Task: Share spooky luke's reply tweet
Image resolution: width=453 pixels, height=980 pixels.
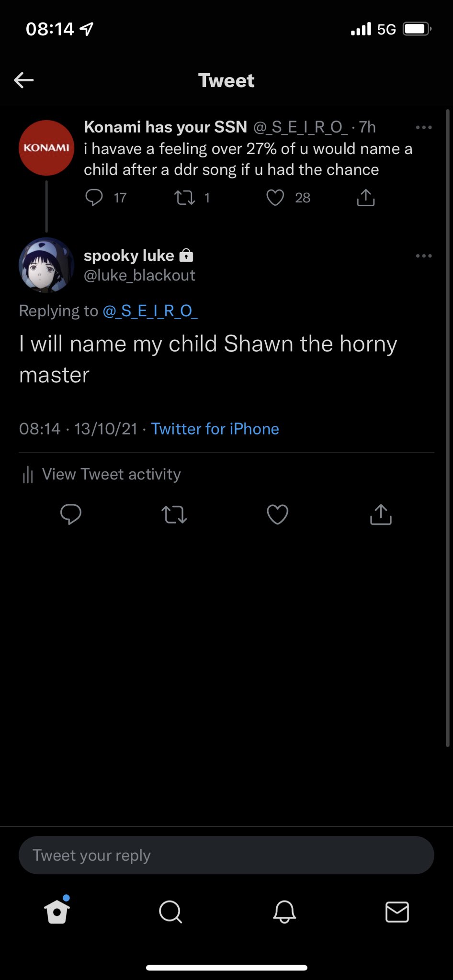Action: tap(381, 514)
